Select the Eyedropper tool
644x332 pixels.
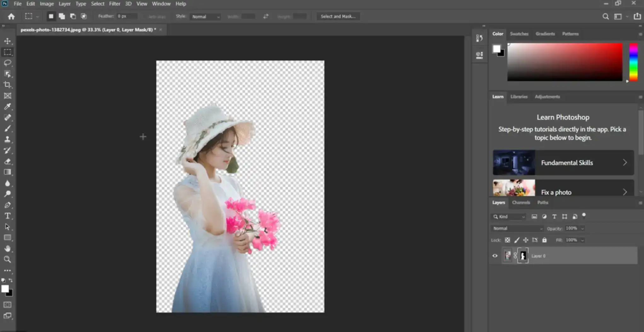8,106
